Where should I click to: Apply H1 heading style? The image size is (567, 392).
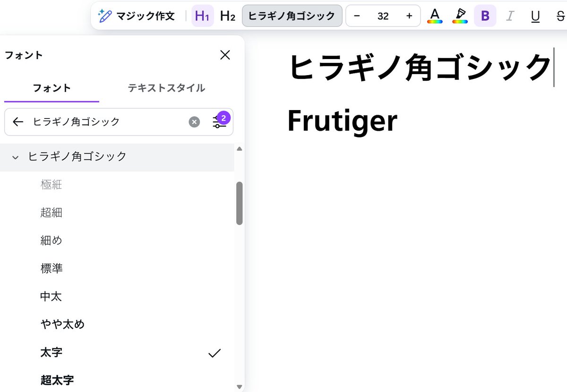tap(202, 16)
